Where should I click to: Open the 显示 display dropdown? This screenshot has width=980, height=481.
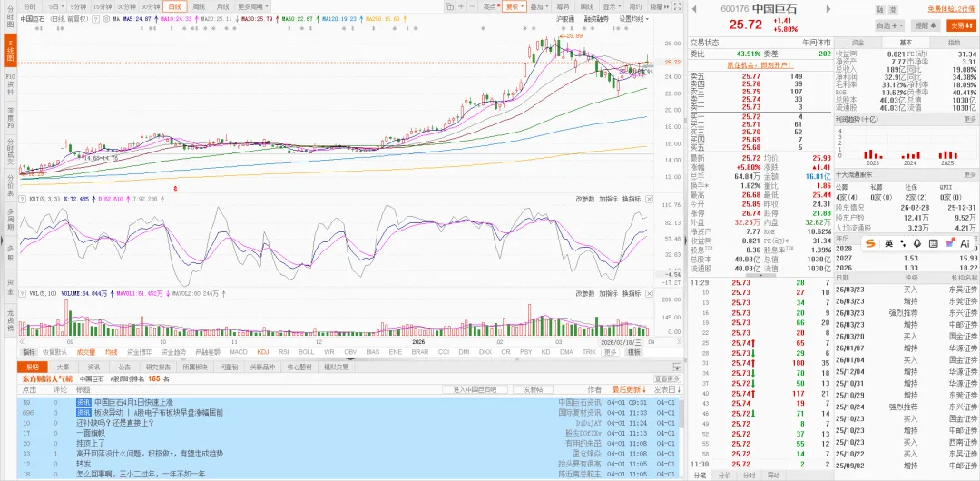point(612,6)
